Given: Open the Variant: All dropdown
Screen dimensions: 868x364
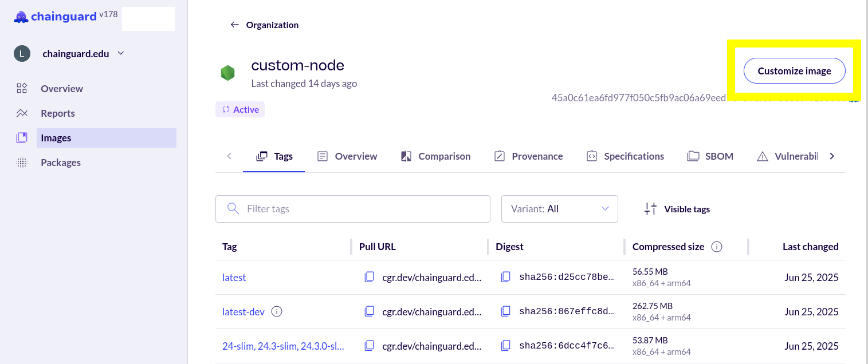Looking at the screenshot, I should [x=559, y=209].
